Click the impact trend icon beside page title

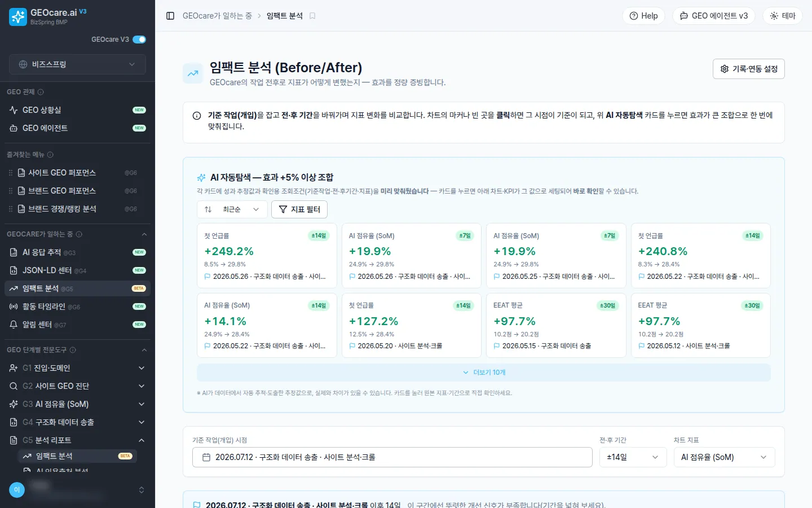tap(193, 73)
